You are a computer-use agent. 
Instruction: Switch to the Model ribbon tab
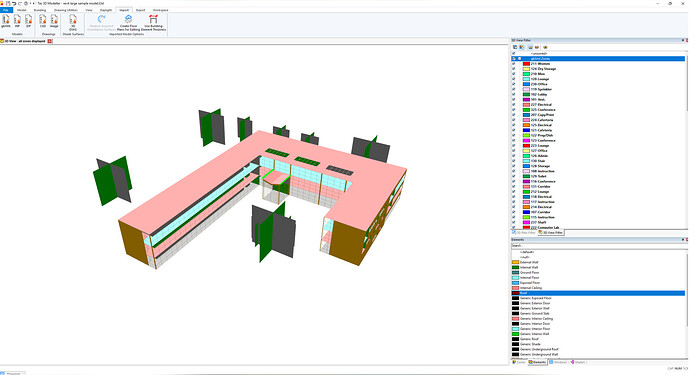pyautogui.click(x=22, y=10)
